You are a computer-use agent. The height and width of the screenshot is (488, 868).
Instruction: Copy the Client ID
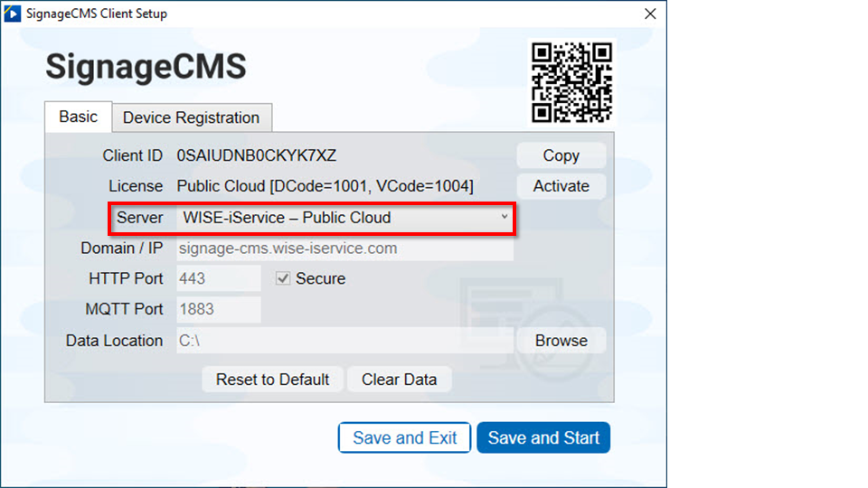click(561, 155)
